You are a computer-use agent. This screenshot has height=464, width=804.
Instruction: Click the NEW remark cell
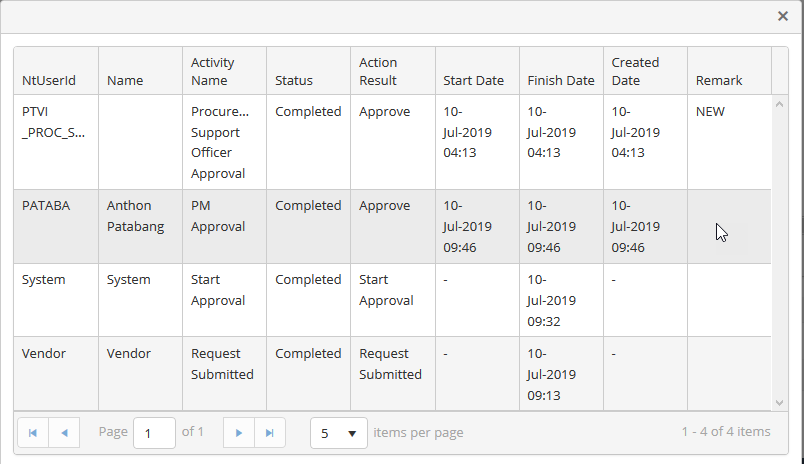[x=710, y=112]
